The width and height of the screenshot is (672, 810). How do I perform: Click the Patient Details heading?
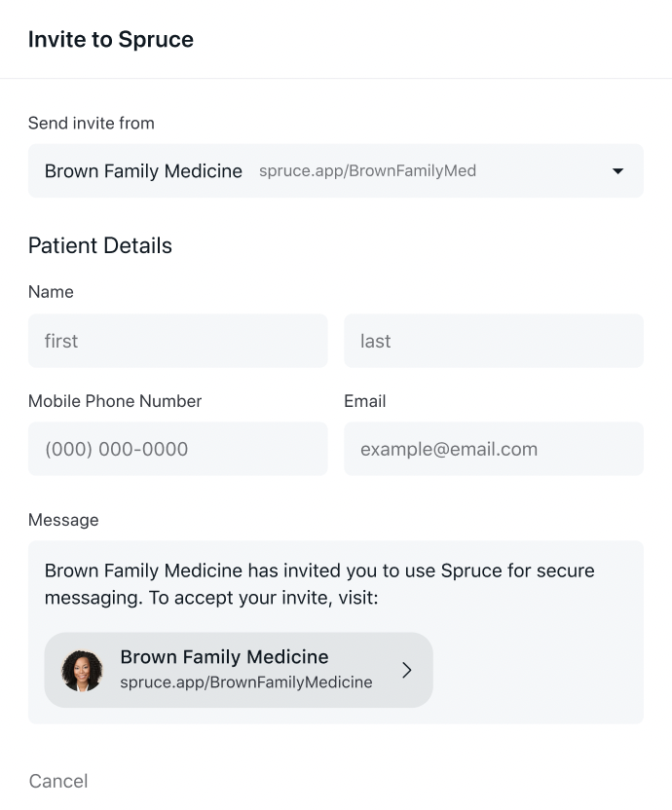(99, 245)
